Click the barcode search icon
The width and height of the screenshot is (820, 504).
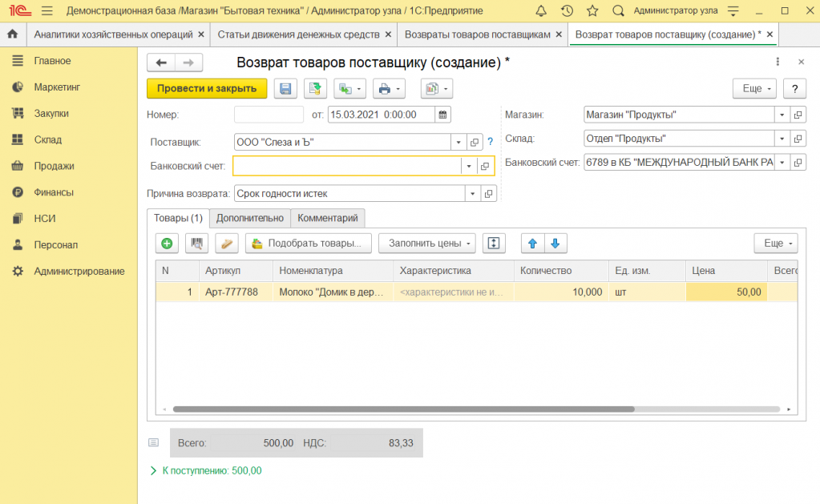197,243
